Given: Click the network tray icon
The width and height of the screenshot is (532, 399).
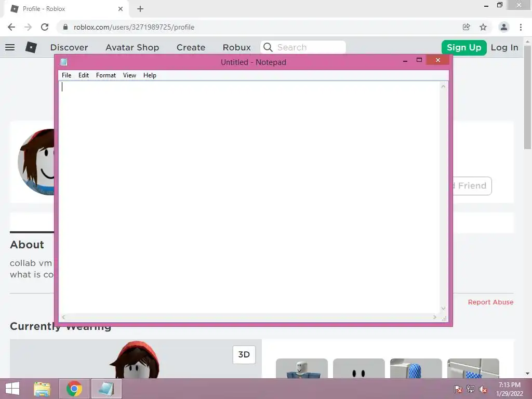Looking at the screenshot, I should tap(471, 389).
